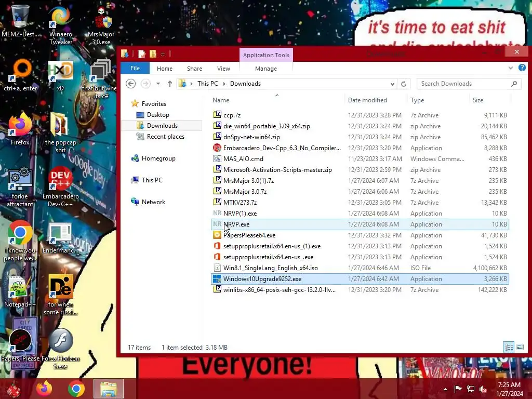Select the Papers, Please desktop shortcut
Image resolution: width=532 pixels, height=399 pixels.
(20, 345)
